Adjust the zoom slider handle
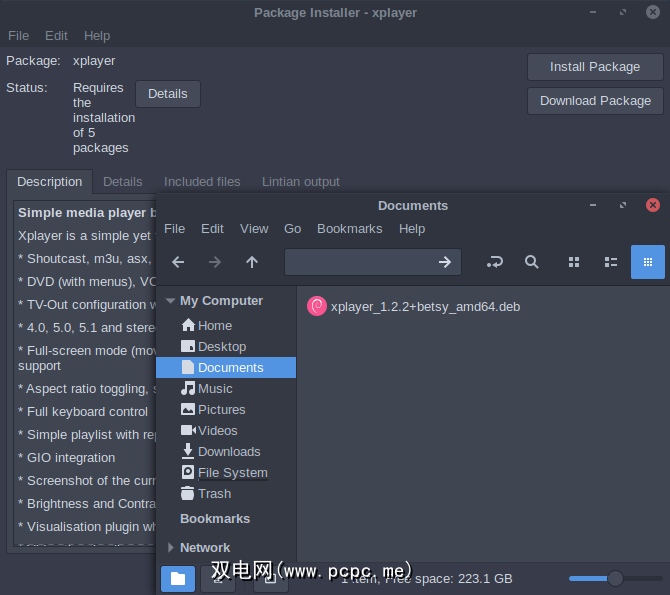Screen dimensions: 670x595 click(x=615, y=578)
